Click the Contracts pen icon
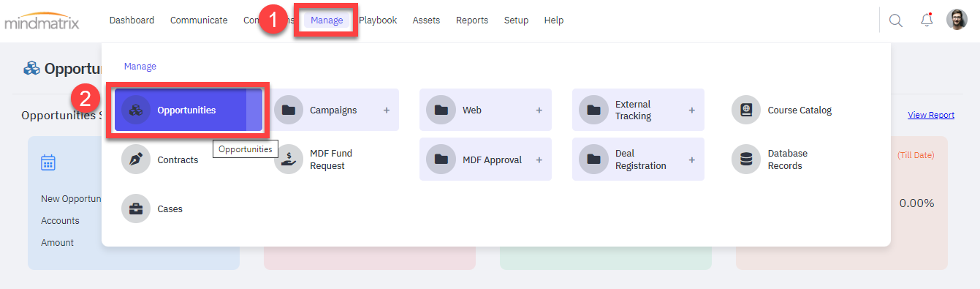 [136, 159]
